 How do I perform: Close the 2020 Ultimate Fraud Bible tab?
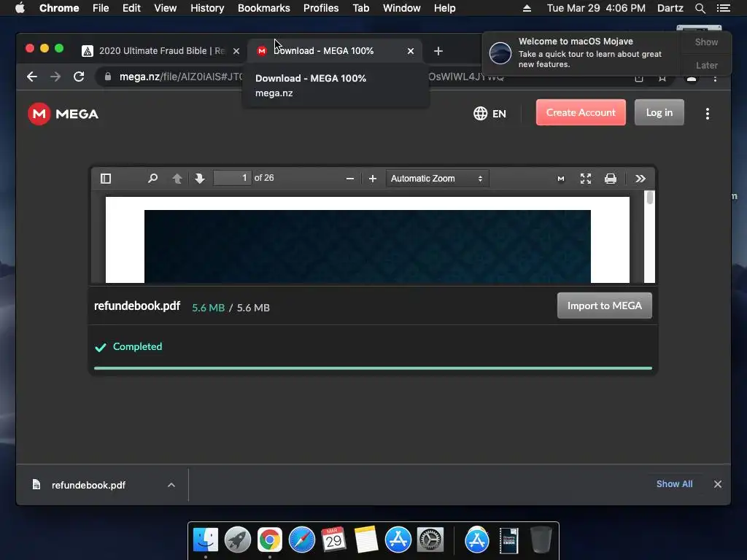click(x=236, y=51)
